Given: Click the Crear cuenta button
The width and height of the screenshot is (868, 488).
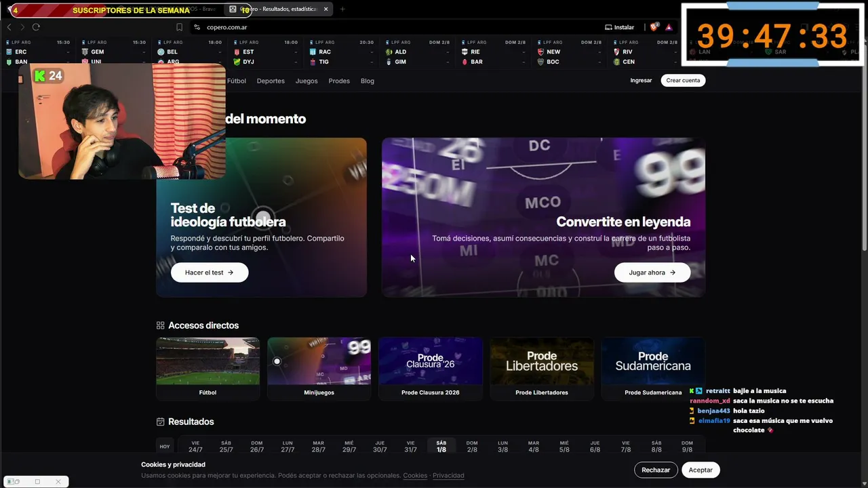Looking at the screenshot, I should [x=683, y=81].
